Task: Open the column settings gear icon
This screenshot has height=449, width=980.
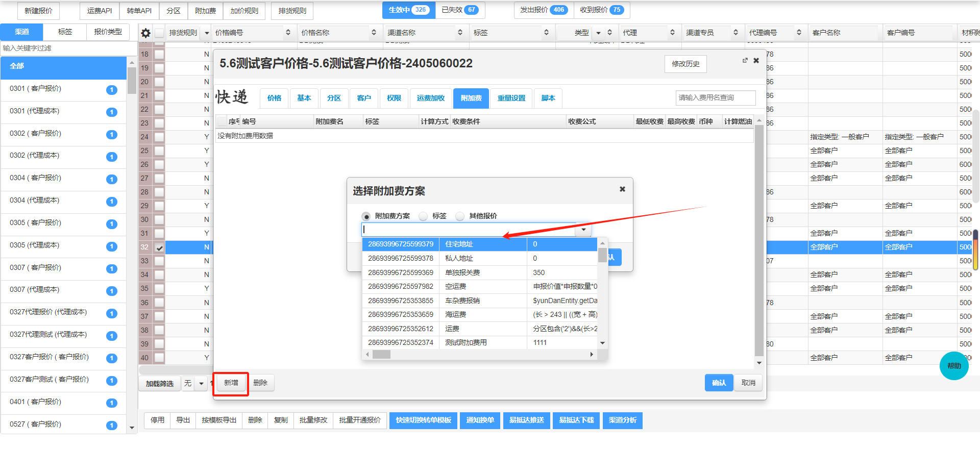Action: click(x=146, y=33)
